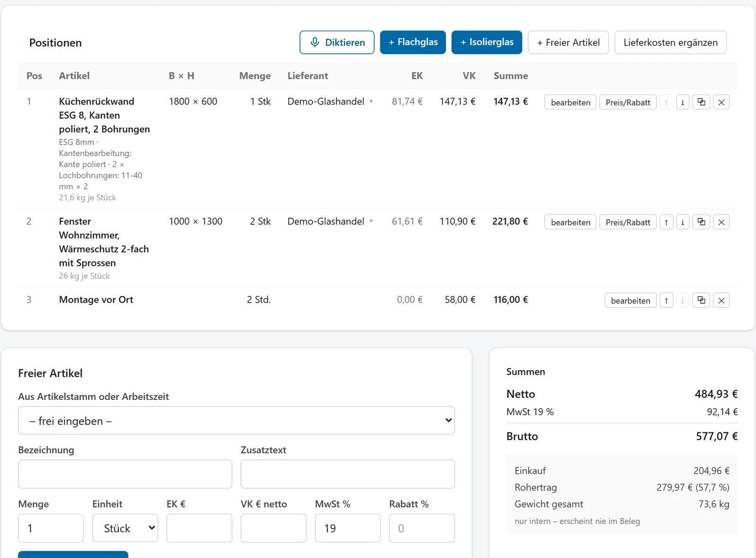Screen dimensions: 756x558
Task: Open Preis/Rabatt for Küchenrückwand
Action: tap(628, 102)
